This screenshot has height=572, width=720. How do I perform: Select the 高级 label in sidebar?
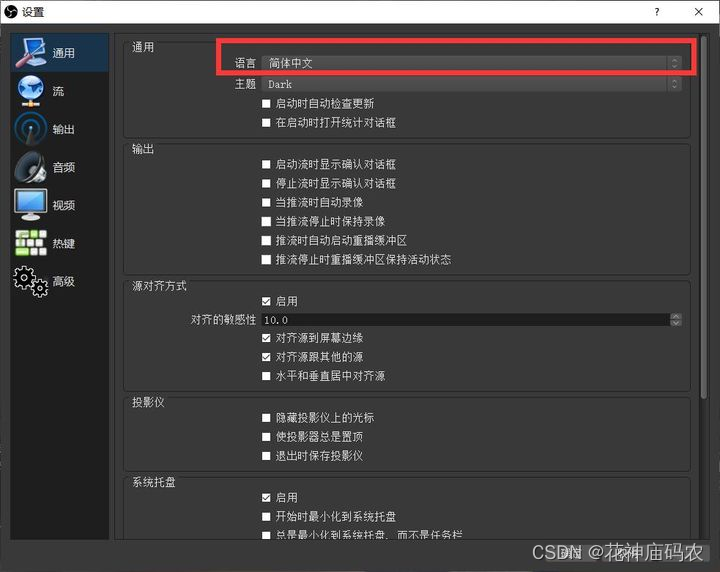[63, 281]
